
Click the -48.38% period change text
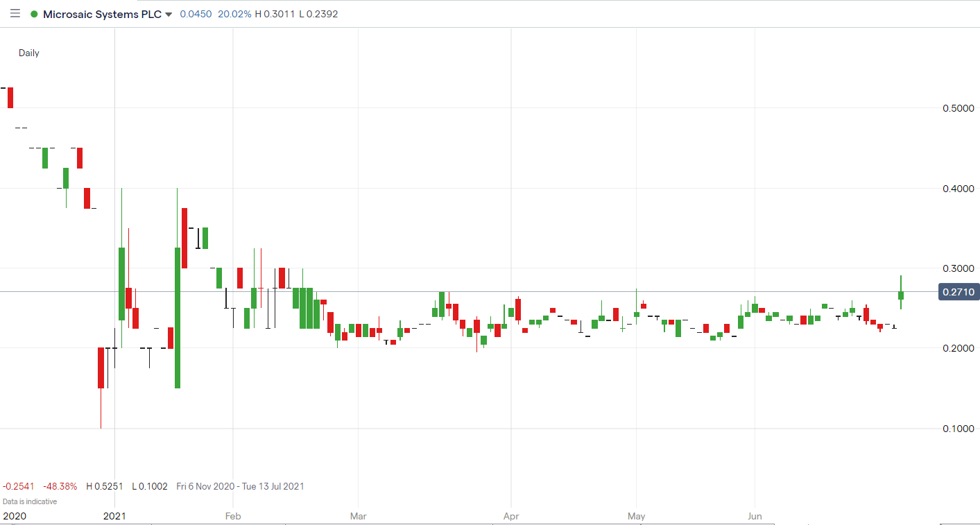point(60,486)
